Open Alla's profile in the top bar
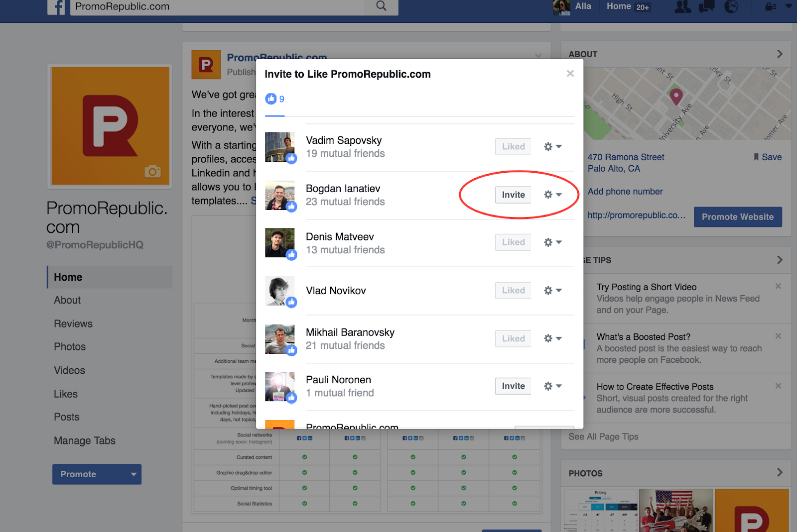 (x=572, y=6)
